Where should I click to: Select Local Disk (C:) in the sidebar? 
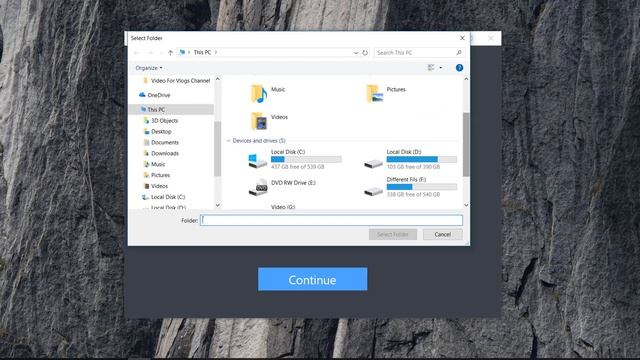(168, 197)
